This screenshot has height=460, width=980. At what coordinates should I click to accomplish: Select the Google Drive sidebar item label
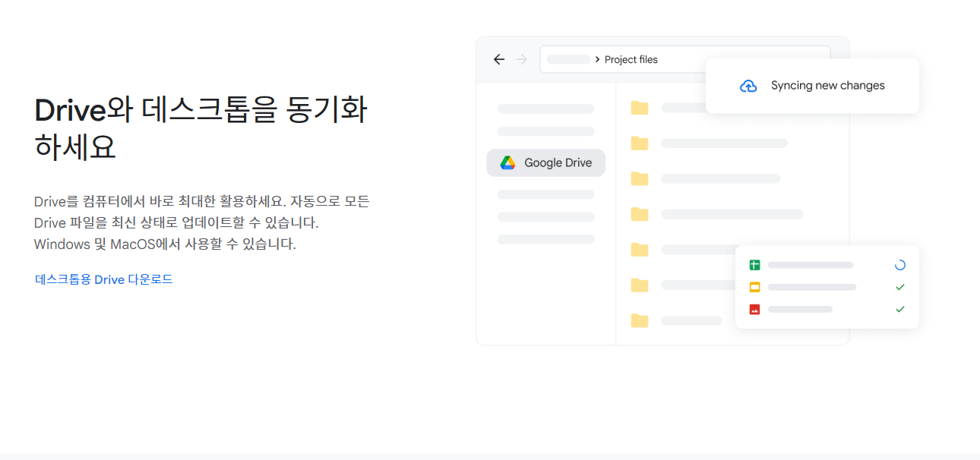tap(558, 162)
